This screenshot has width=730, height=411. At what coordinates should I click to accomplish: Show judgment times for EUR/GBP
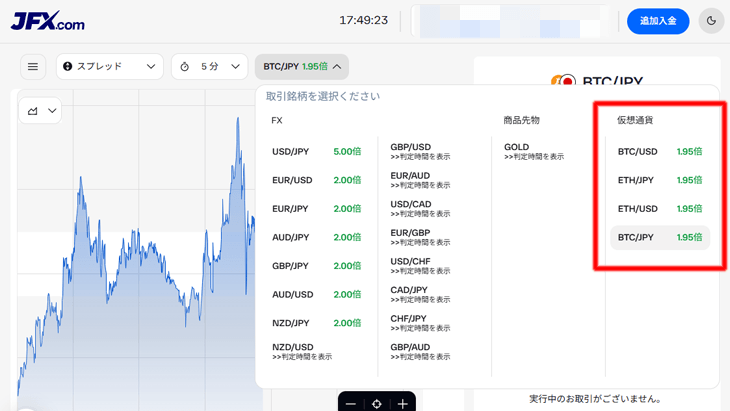click(420, 243)
